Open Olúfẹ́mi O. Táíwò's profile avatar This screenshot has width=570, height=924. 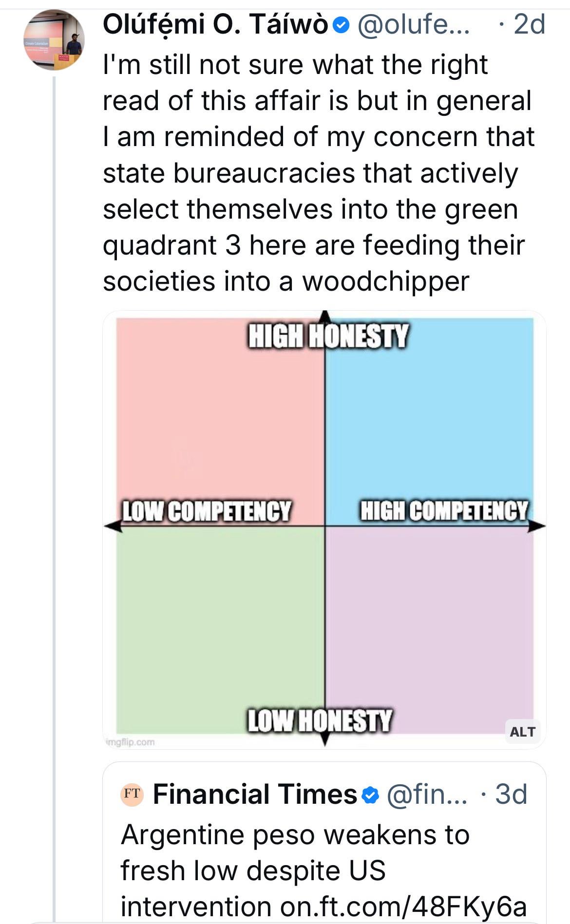point(54,39)
